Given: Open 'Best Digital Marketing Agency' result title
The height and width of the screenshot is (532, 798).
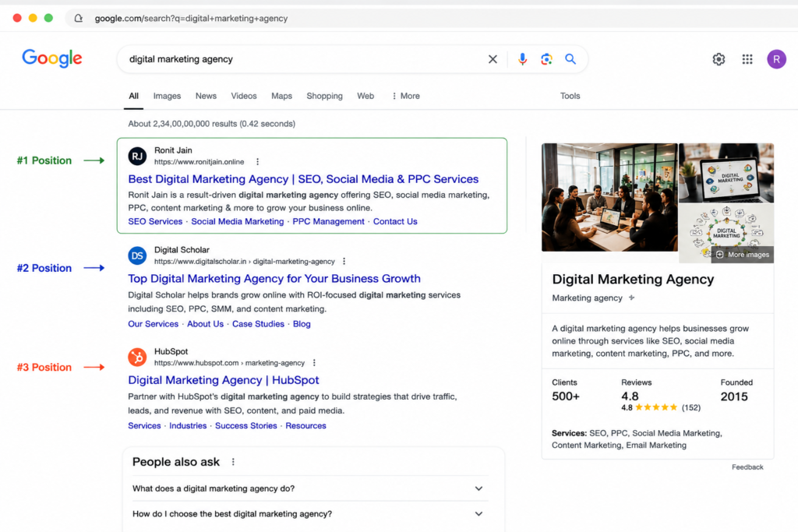Looking at the screenshot, I should 303,179.
